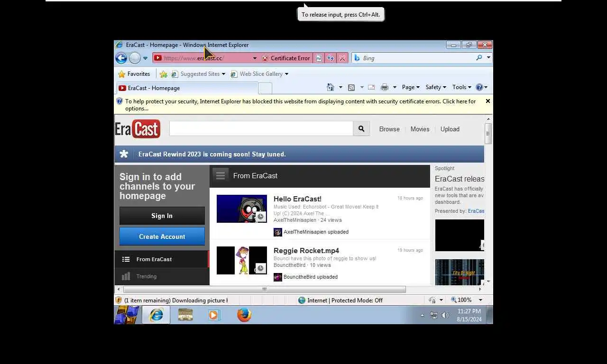This screenshot has height=364, width=607.
Task: Click Watch Later clock on Reggie Rocket thumbnail
Action: 261,268
